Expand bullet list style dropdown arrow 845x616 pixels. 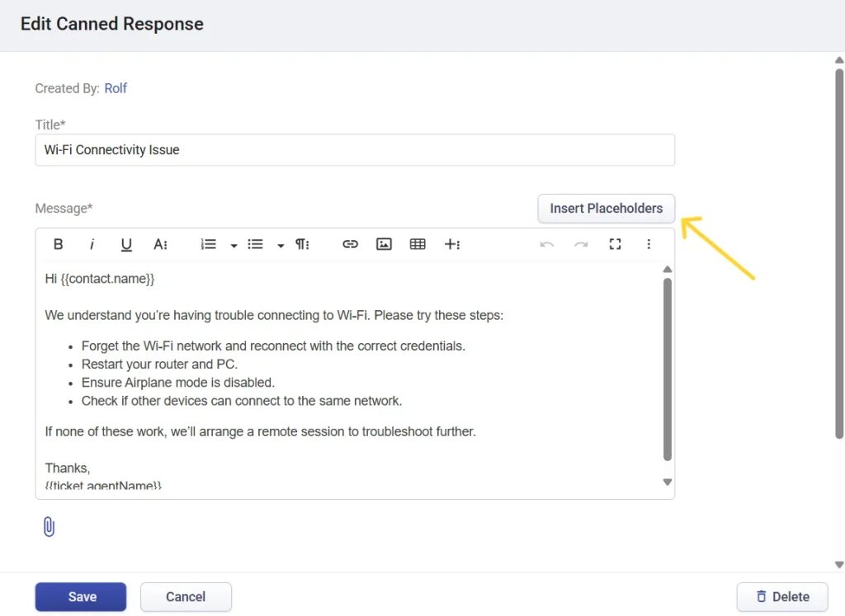(x=281, y=246)
